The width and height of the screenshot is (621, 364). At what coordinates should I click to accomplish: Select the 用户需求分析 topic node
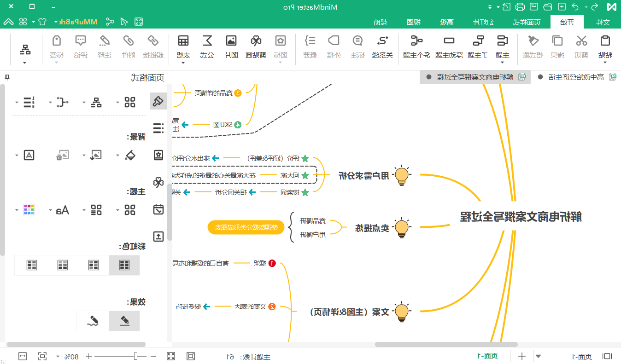point(363,175)
